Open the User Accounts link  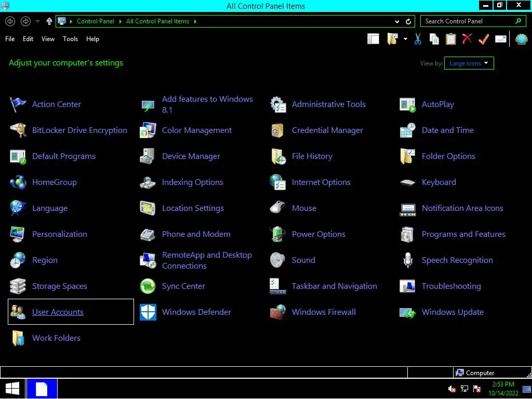(58, 312)
